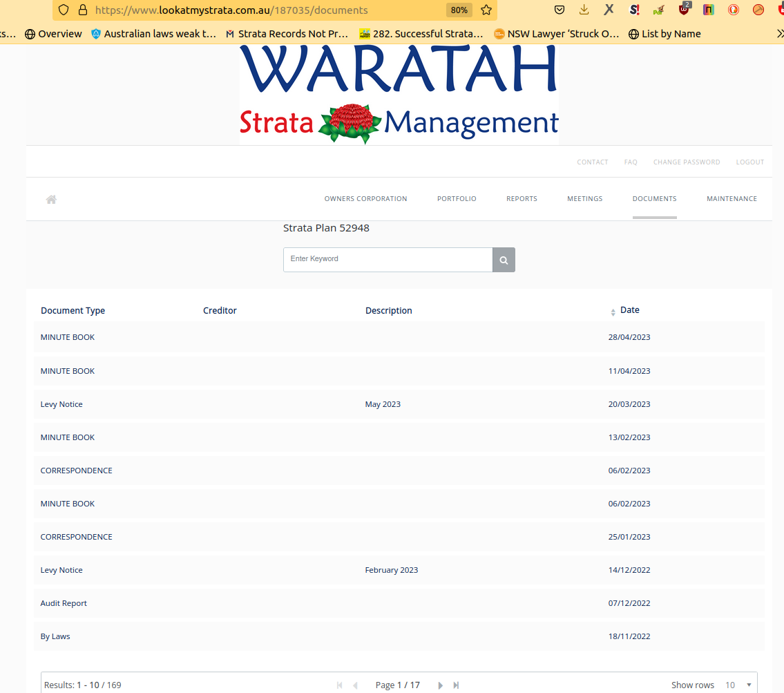This screenshot has width=784, height=693.
Task: Open the uBlock Origin extension
Action: point(684,10)
